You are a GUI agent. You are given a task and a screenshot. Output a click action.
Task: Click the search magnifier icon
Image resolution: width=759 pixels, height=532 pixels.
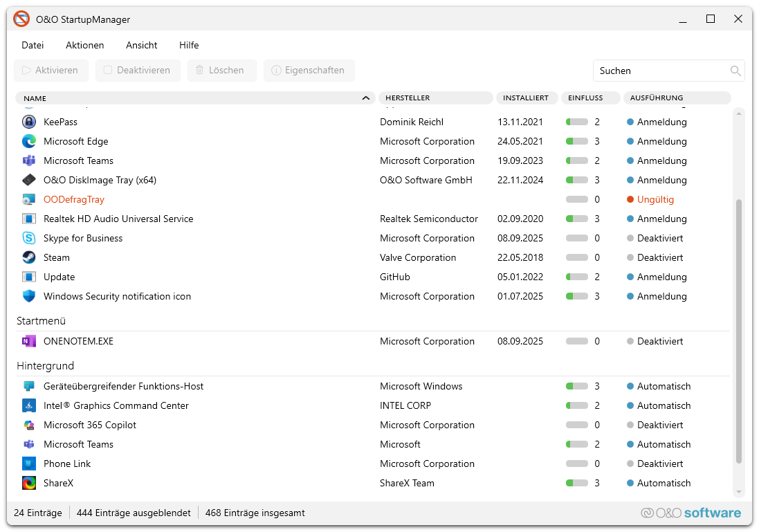[735, 71]
